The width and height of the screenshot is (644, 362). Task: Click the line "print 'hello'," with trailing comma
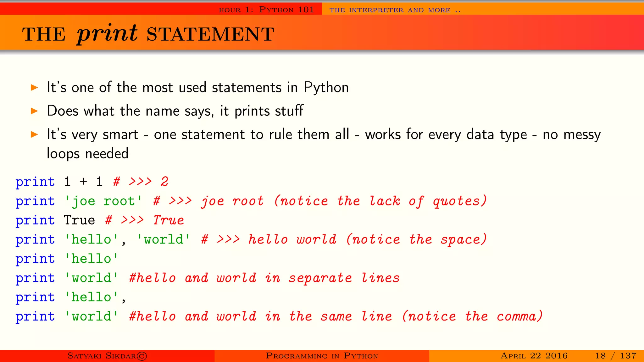pyautogui.click(x=71, y=297)
